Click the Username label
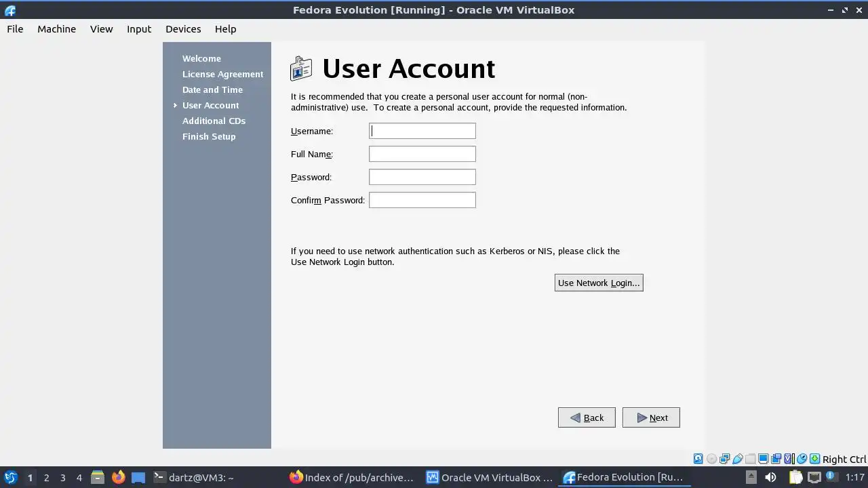Screen dimensions: 868x488 tap(312, 131)
